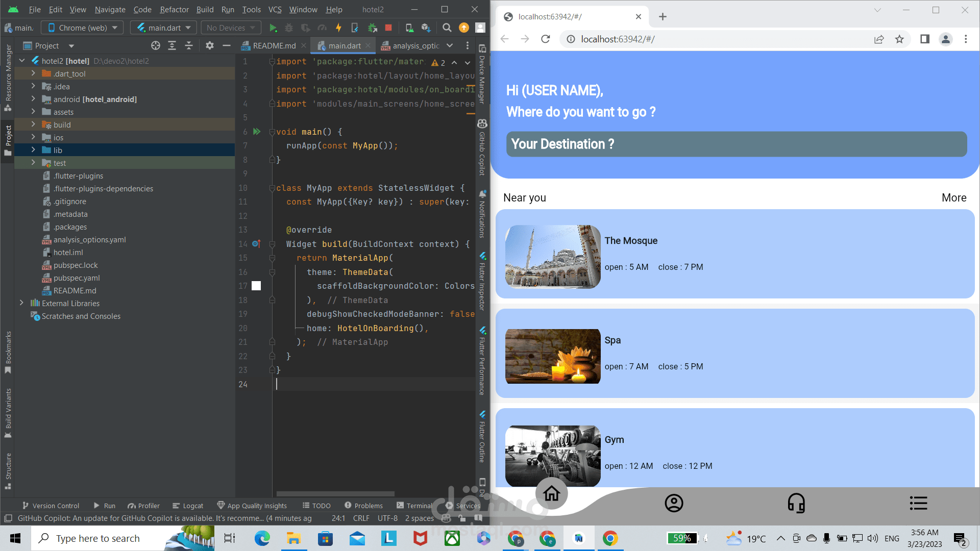980x551 pixels.
Task: Click the Flutter Hot Reload lightning icon
Action: (338, 28)
